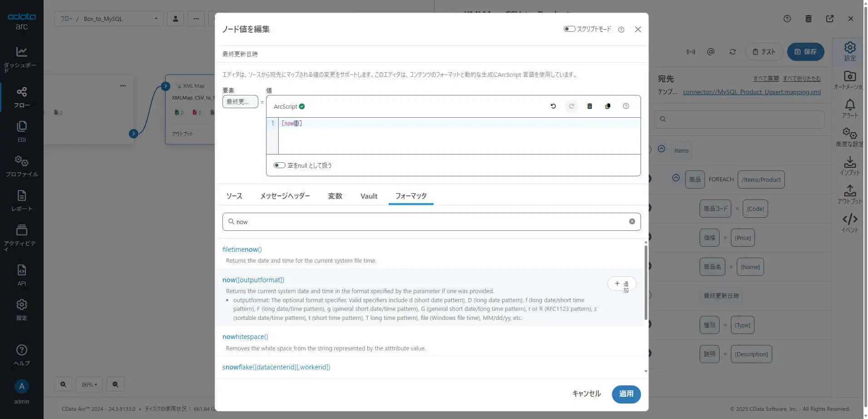Switch to the ソース tab
This screenshot has width=868, height=419.
click(x=234, y=196)
